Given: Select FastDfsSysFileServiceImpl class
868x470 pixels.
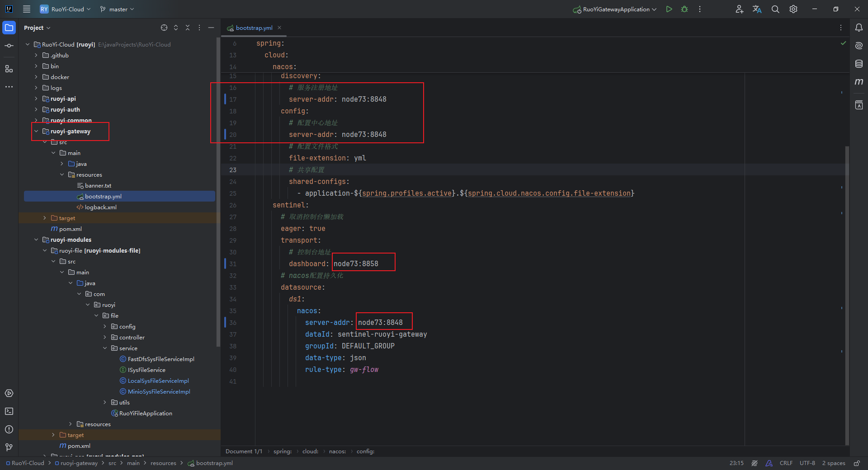Looking at the screenshot, I should (160, 359).
